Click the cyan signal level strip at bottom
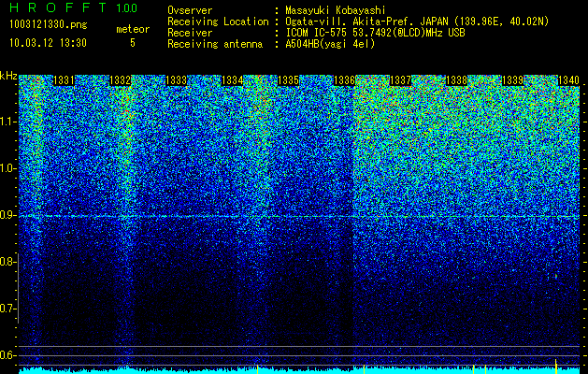Image resolution: width=588 pixels, height=374 pixels. tap(299, 371)
